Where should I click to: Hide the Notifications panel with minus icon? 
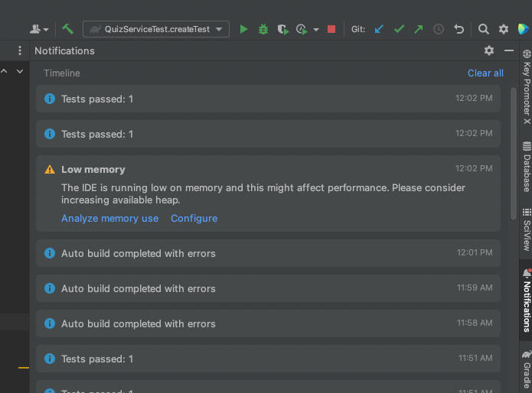tap(508, 50)
